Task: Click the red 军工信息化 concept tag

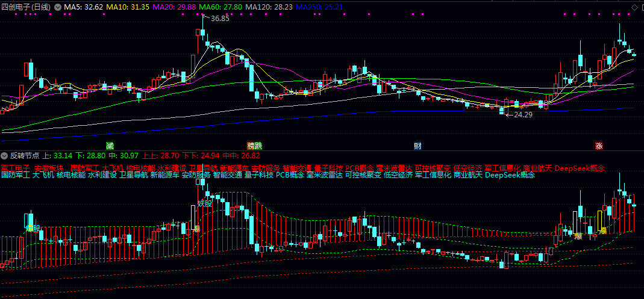Action: point(503,168)
